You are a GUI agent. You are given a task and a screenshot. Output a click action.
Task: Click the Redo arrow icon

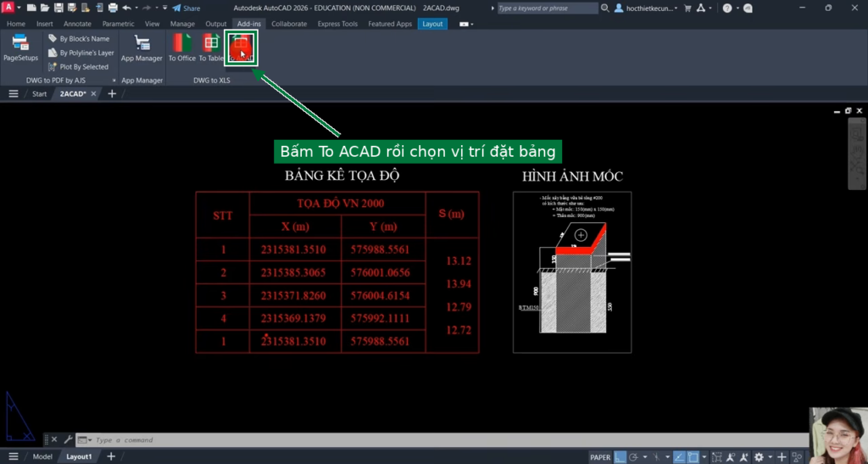[x=147, y=8]
